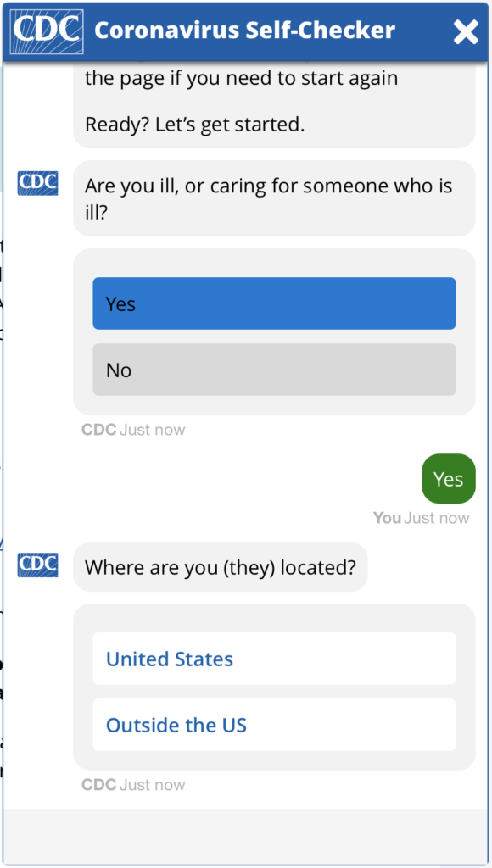Choose the gray No answer option
This screenshot has width=492, height=868.
[x=274, y=370]
